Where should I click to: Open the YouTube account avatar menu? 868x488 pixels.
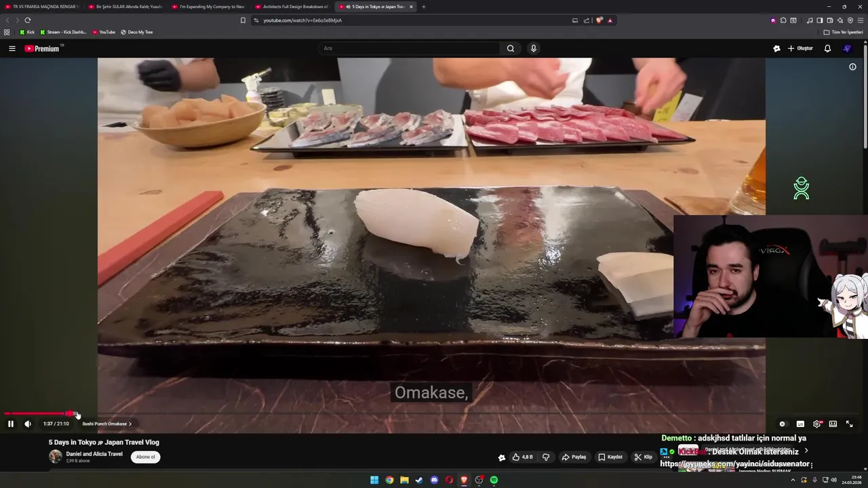[x=847, y=48]
